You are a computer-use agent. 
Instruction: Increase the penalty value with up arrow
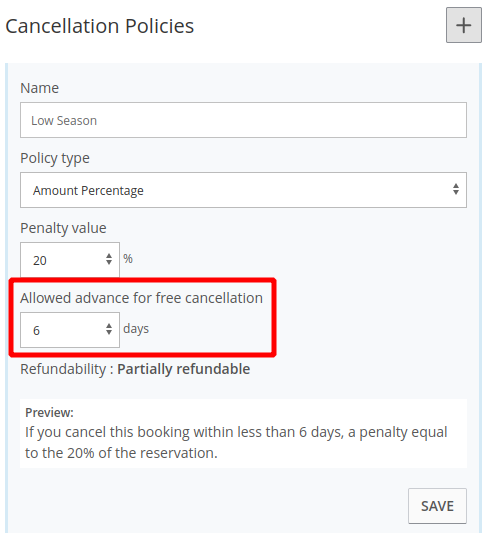109,256
